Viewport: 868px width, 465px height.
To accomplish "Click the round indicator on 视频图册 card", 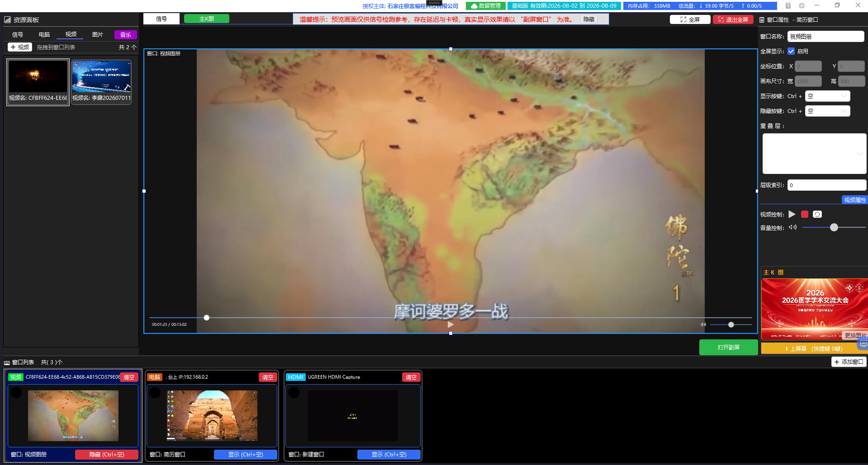I will point(16,392).
